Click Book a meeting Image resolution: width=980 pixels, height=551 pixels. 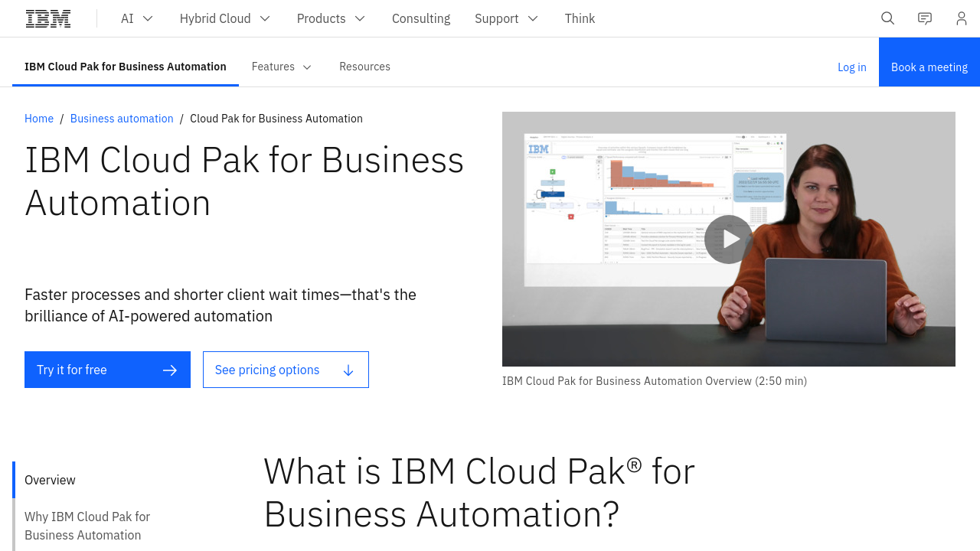pos(929,67)
